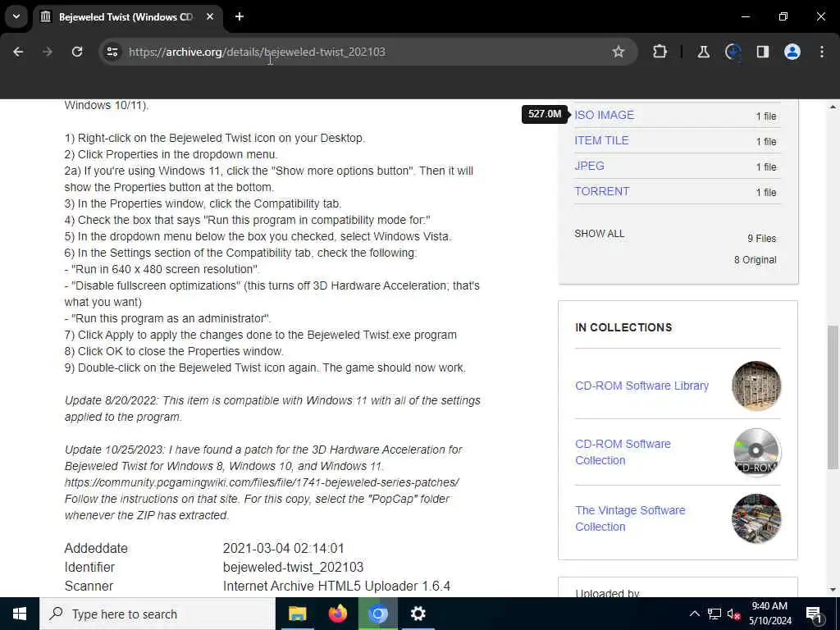
Task: Restore down the Chrome window
Action: [x=783, y=16]
